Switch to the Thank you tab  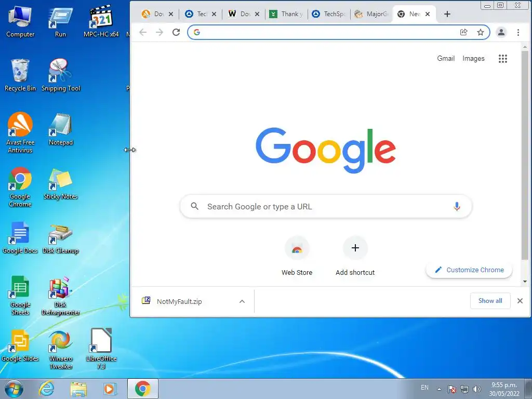point(286,14)
